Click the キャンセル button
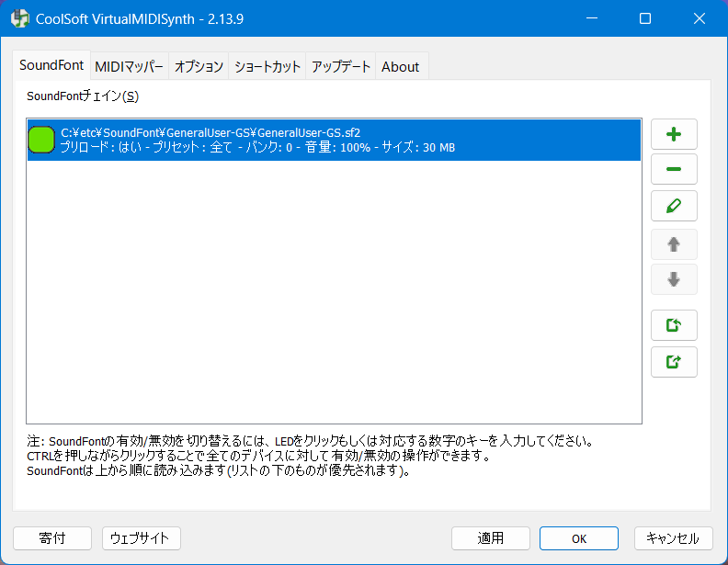 point(673,538)
